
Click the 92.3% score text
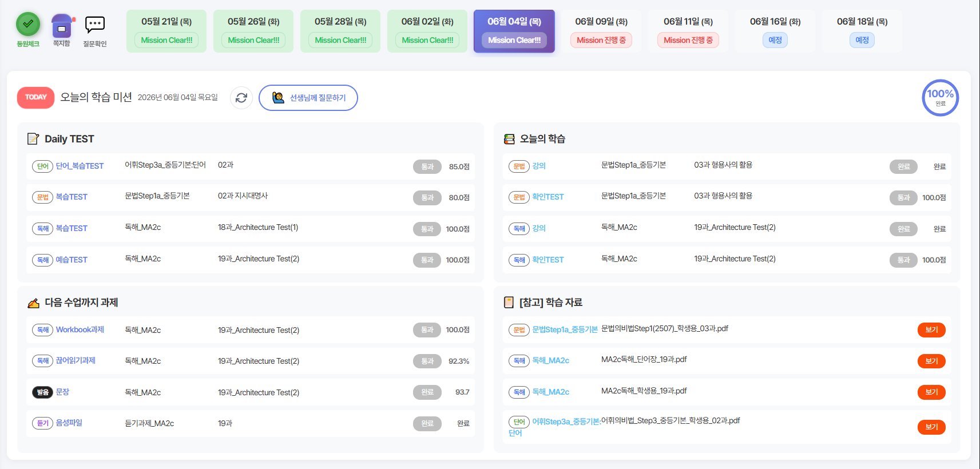(x=459, y=361)
